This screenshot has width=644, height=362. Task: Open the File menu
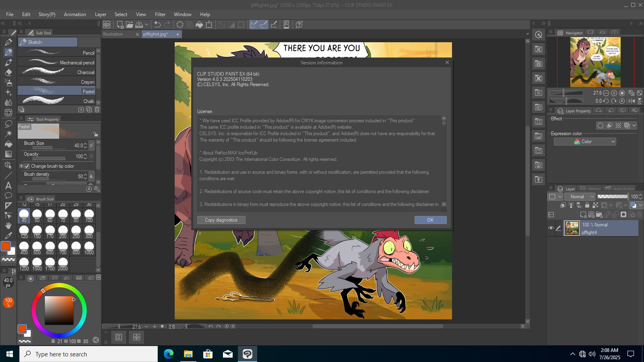[x=10, y=14]
